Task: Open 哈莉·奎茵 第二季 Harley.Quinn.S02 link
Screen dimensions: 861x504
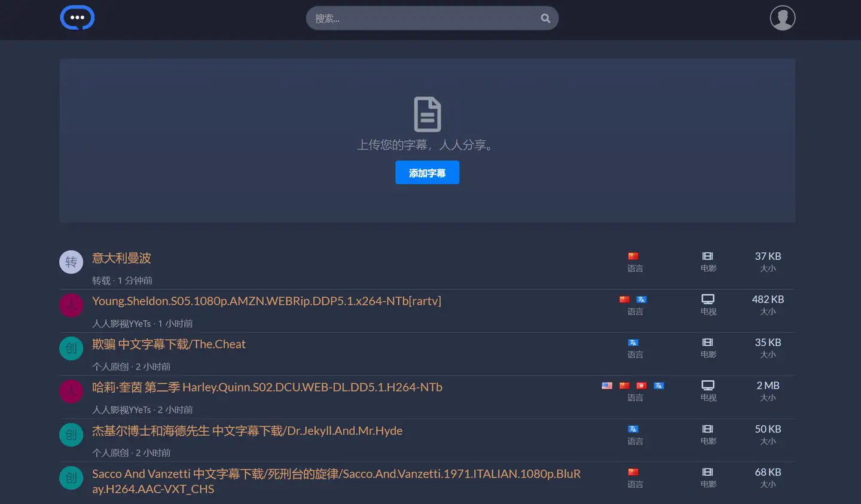Action: click(267, 387)
